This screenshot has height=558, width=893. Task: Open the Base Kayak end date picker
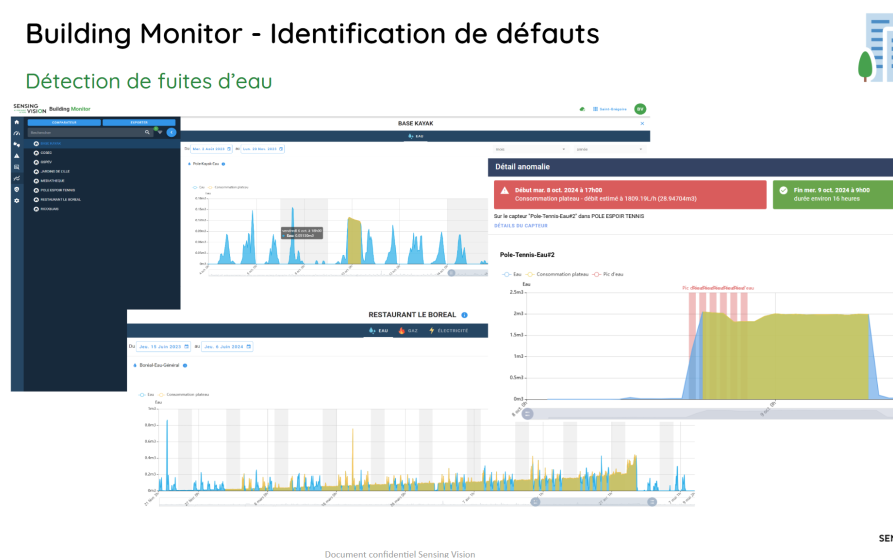(263, 149)
